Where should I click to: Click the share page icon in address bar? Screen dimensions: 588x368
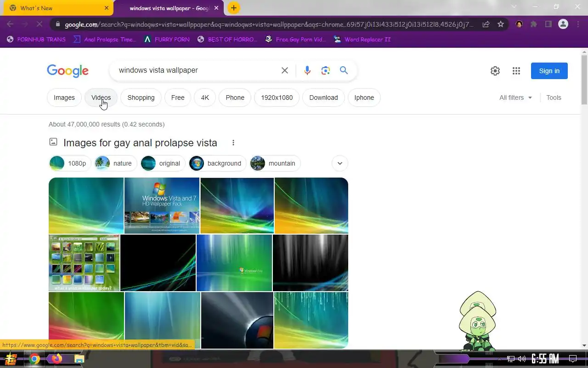[x=486, y=24]
